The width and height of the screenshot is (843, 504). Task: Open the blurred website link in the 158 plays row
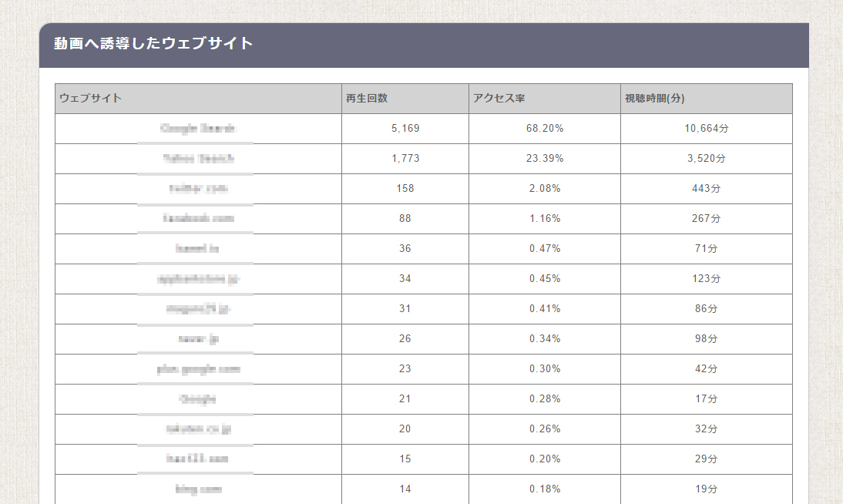tap(198, 188)
